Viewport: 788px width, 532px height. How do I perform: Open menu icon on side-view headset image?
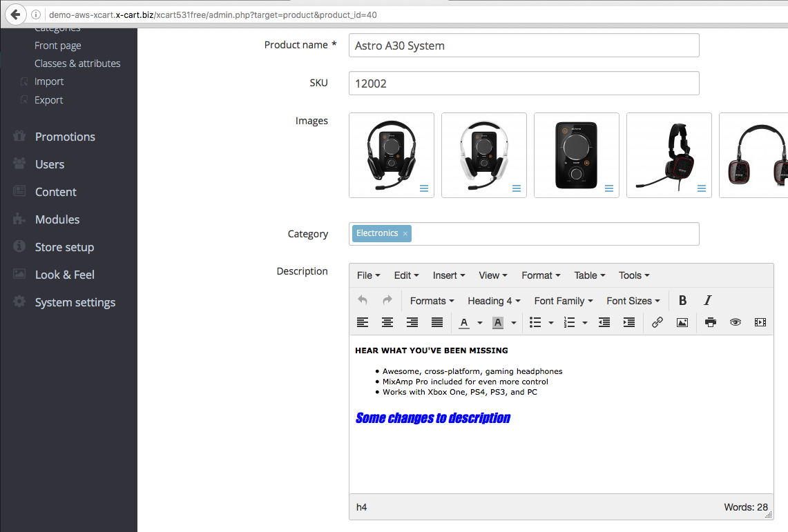(702, 188)
